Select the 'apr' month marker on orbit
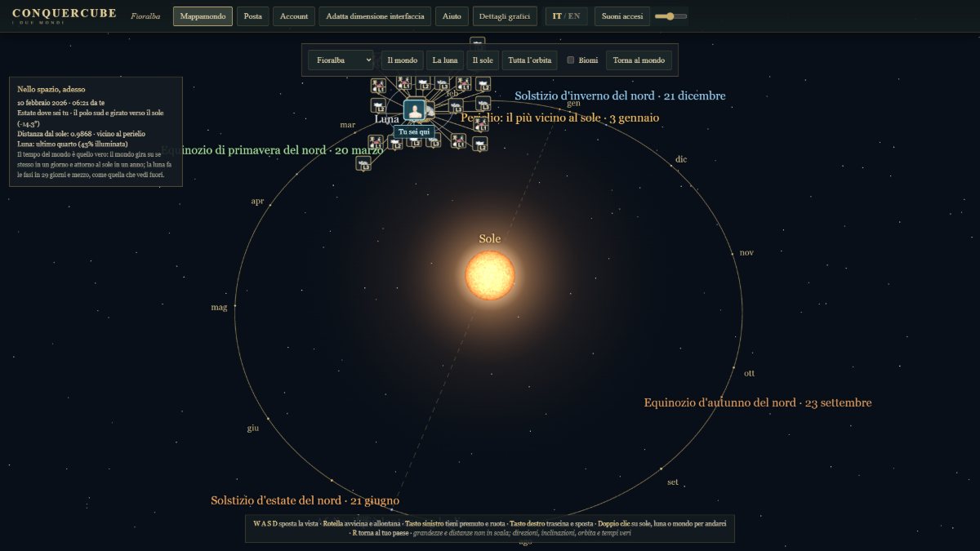This screenshot has width=980, height=551. click(x=257, y=201)
